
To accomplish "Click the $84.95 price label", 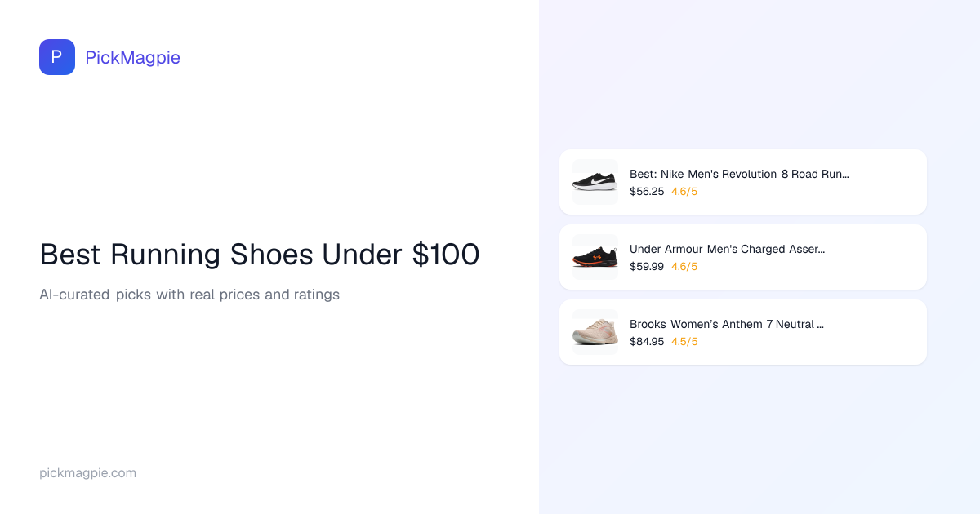I will [x=647, y=342].
